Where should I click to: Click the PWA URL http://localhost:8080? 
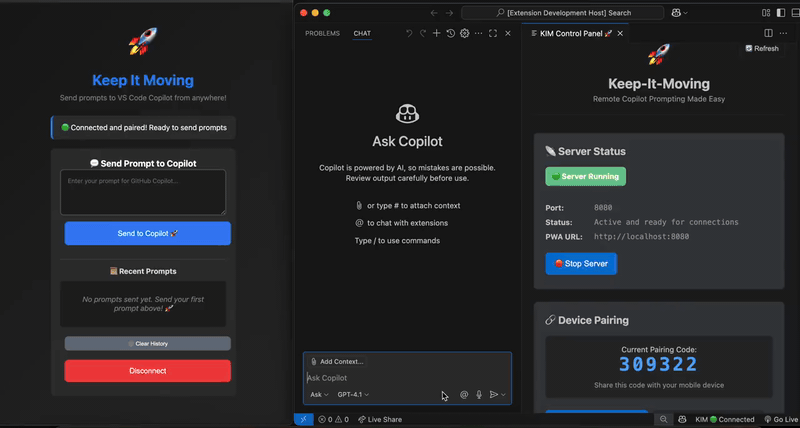click(x=641, y=237)
